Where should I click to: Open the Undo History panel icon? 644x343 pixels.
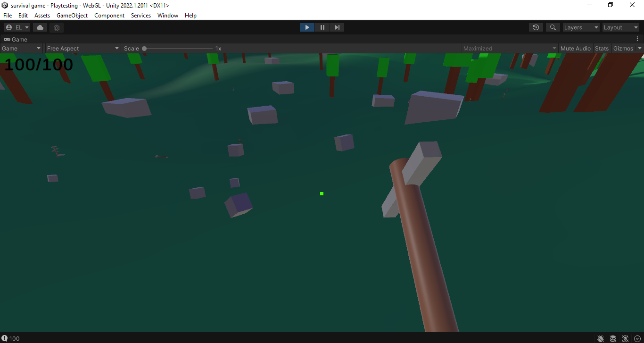[x=536, y=27]
